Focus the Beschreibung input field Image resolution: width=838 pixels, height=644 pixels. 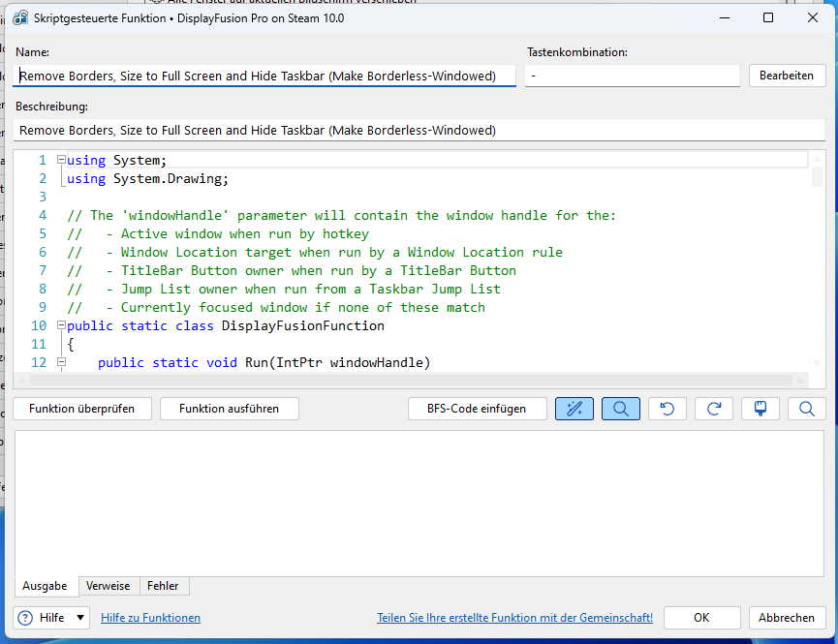point(419,131)
